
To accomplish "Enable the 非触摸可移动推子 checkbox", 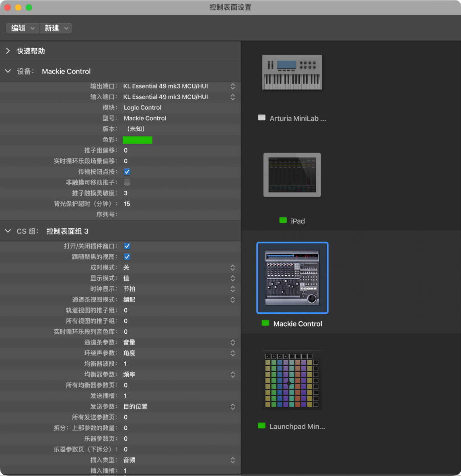I will click(127, 183).
